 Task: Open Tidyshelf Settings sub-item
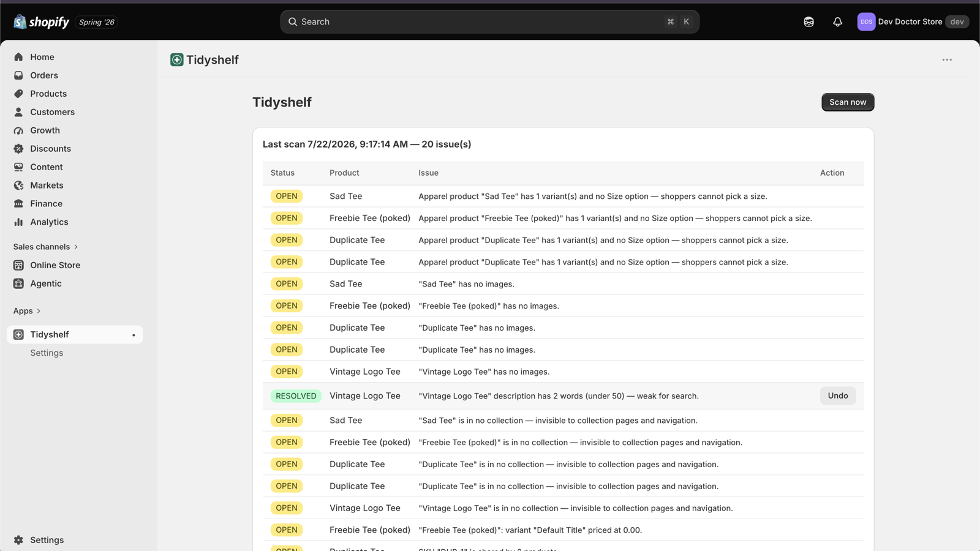pyautogui.click(x=47, y=353)
